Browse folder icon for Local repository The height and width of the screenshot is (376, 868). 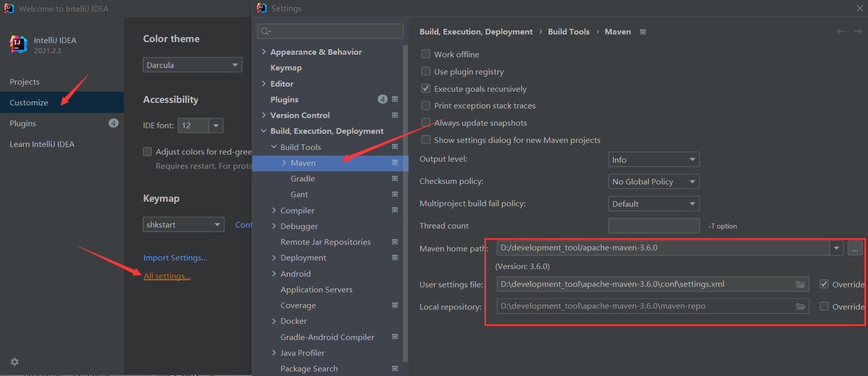point(801,306)
